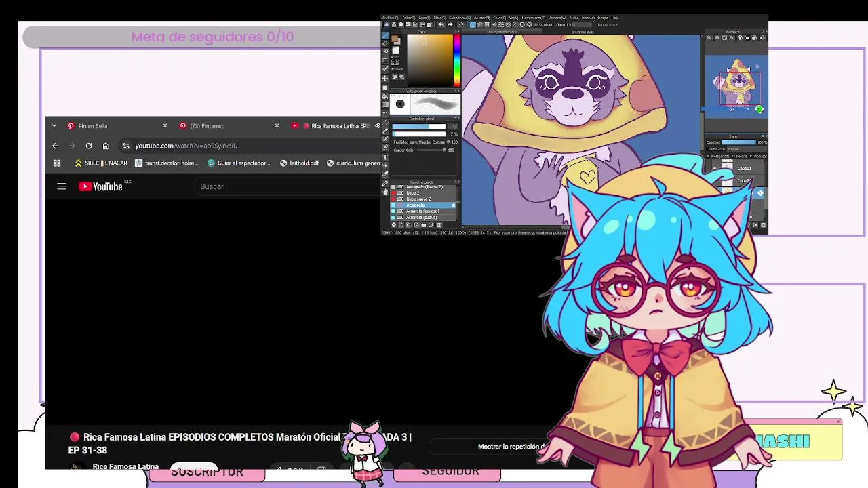The image size is (868, 488).
Task: Open Rica Famosa Latina channel link
Action: (x=125, y=466)
